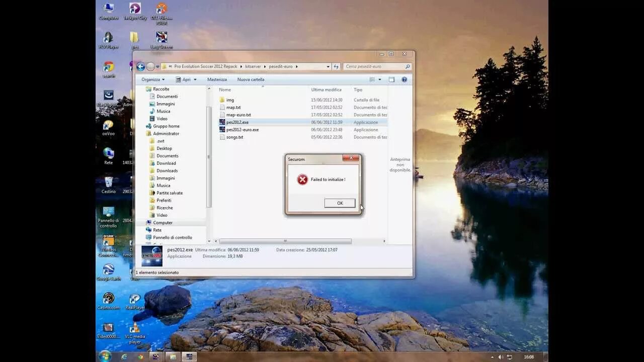Open FLV Player desktop shortcut
644x362 pixels.
tap(109, 41)
